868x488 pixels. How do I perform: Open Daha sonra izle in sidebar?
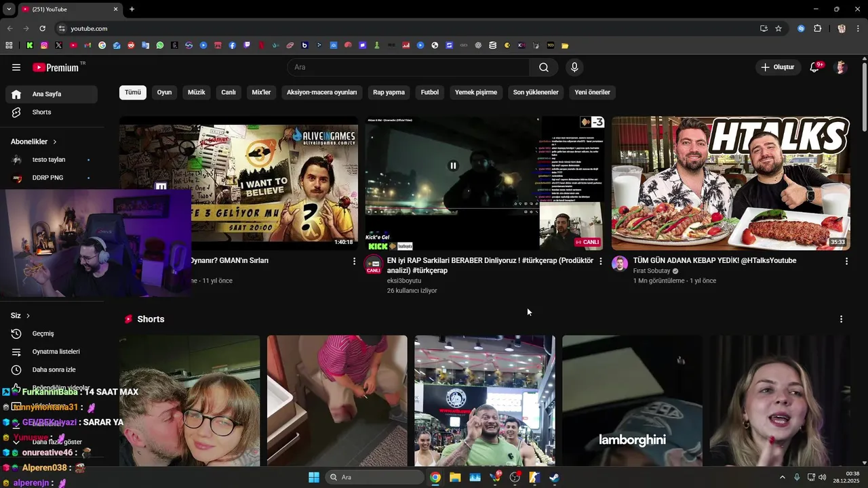tap(52, 369)
